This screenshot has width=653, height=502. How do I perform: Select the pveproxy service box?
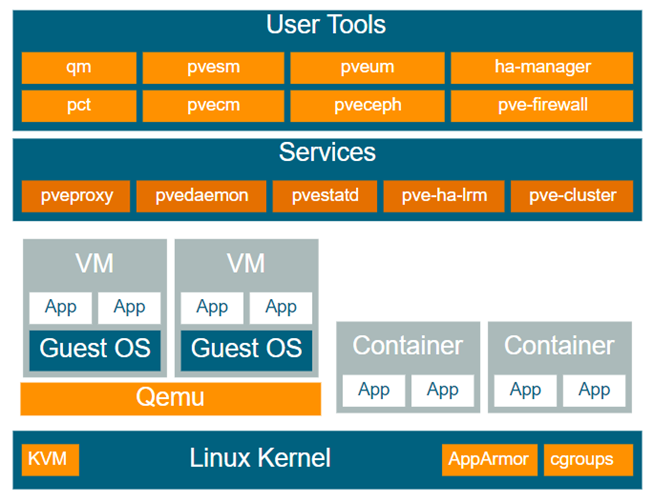(x=76, y=196)
